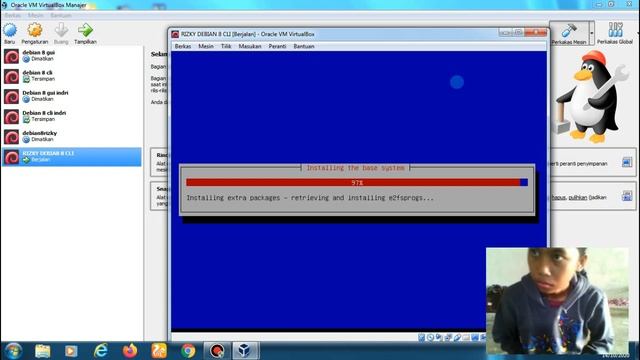The image size is (640, 360).
Task: Click the Buang (discard) arrow icon
Action: tap(61, 31)
